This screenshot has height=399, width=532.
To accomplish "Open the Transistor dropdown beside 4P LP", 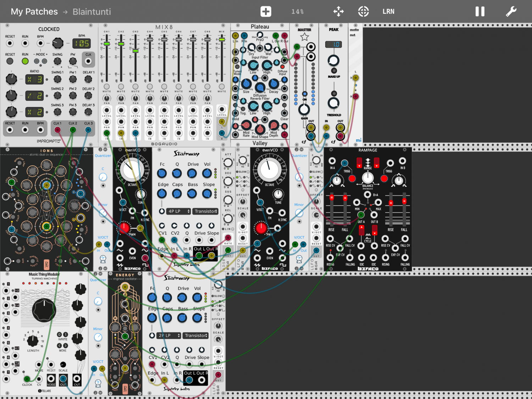I will (x=206, y=211).
